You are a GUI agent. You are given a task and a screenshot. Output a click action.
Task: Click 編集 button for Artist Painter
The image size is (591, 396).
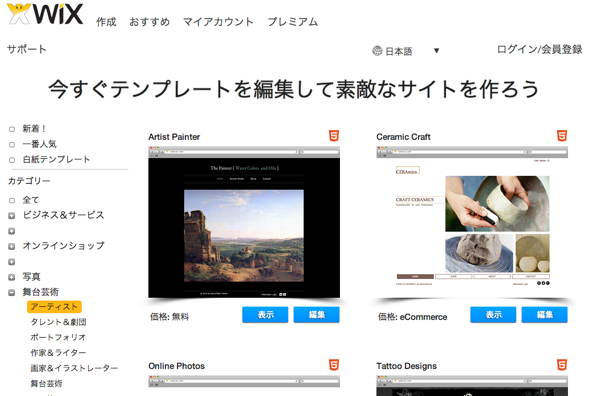pos(317,315)
